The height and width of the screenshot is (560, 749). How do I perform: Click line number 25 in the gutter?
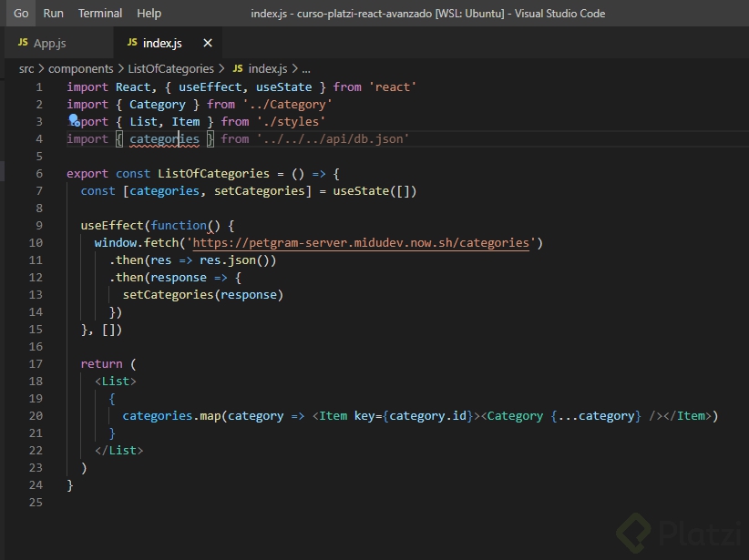pyautogui.click(x=36, y=503)
